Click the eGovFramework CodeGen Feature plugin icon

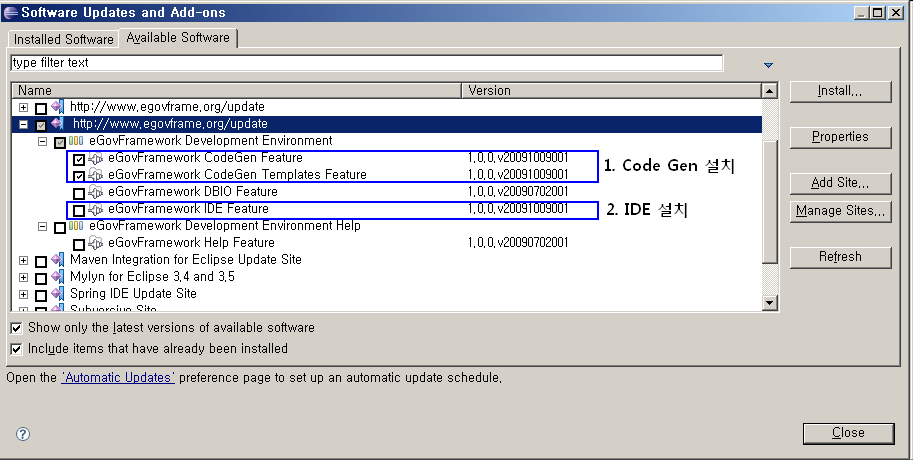pos(96,158)
